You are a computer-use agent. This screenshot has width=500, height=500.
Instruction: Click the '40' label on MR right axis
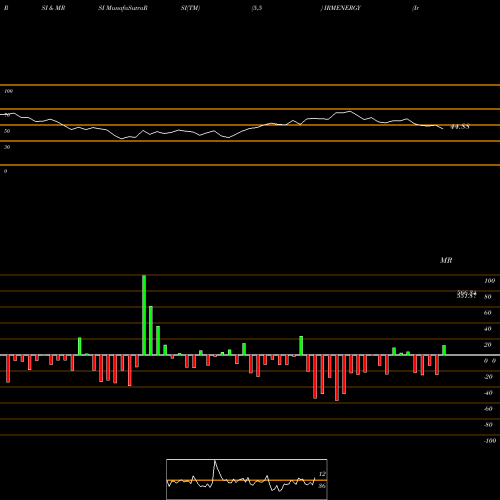[x=488, y=329]
